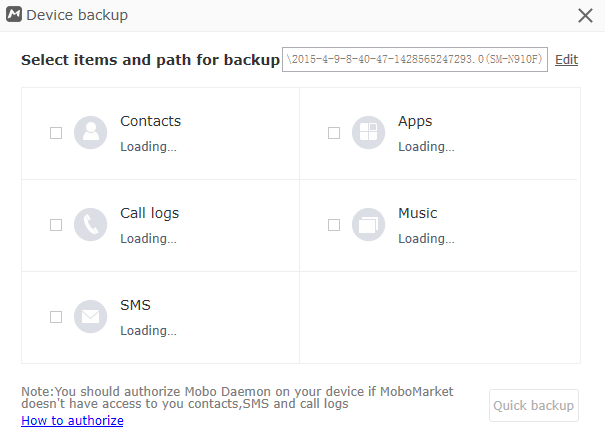
Task: Close the Device backup dialog
Action: [x=585, y=15]
